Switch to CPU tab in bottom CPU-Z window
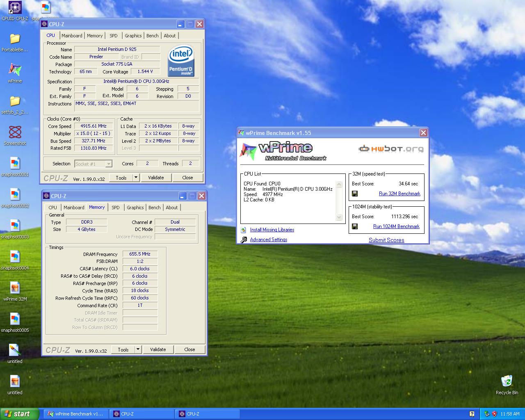Image resolution: width=525 pixels, height=420 pixels. 53,208
